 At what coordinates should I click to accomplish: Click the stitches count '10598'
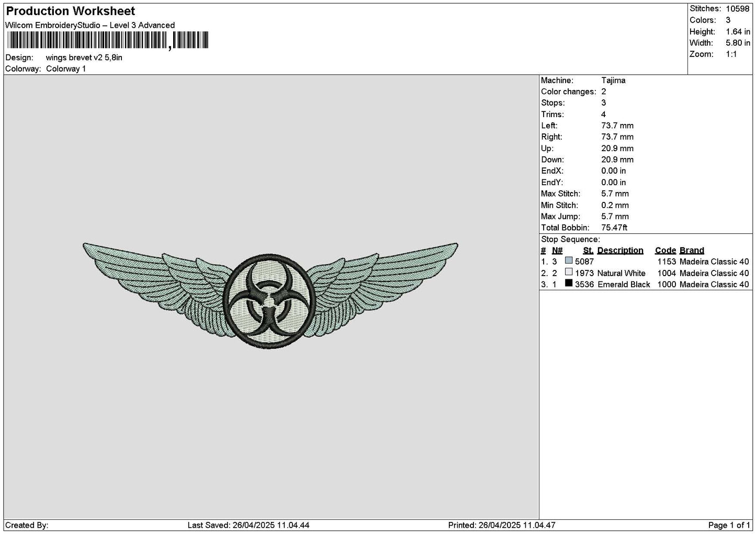[x=738, y=9]
